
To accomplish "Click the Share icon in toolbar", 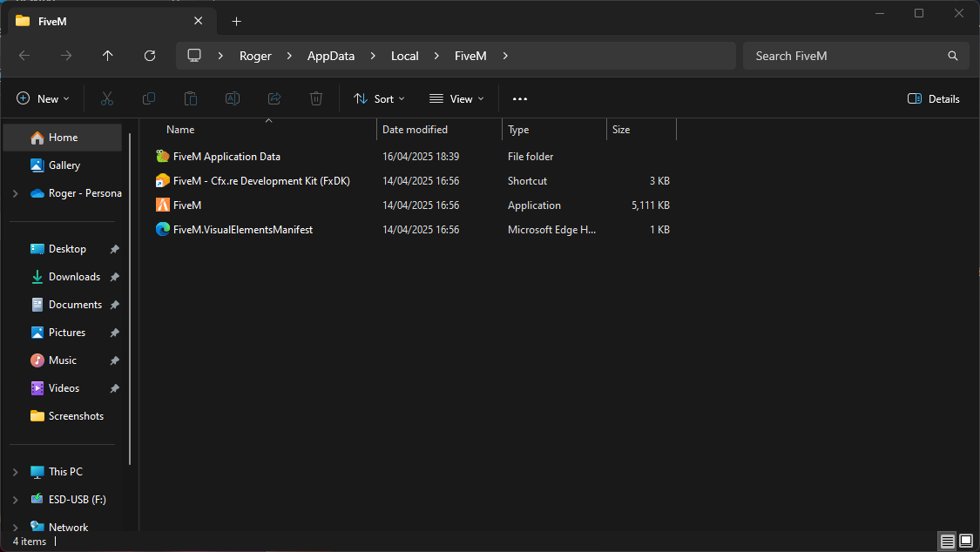I will [274, 98].
